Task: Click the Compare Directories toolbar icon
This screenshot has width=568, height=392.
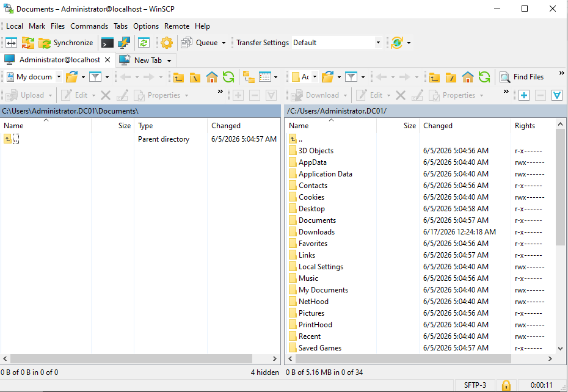Action: (x=11, y=43)
